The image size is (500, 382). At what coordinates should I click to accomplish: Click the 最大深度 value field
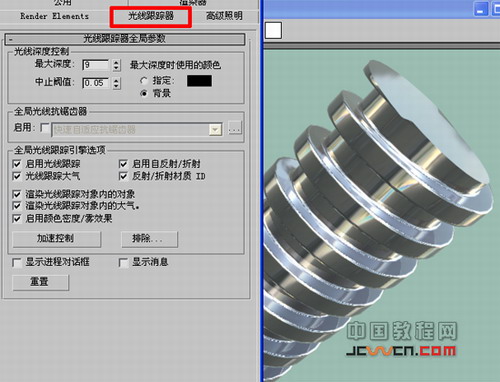click(x=95, y=65)
